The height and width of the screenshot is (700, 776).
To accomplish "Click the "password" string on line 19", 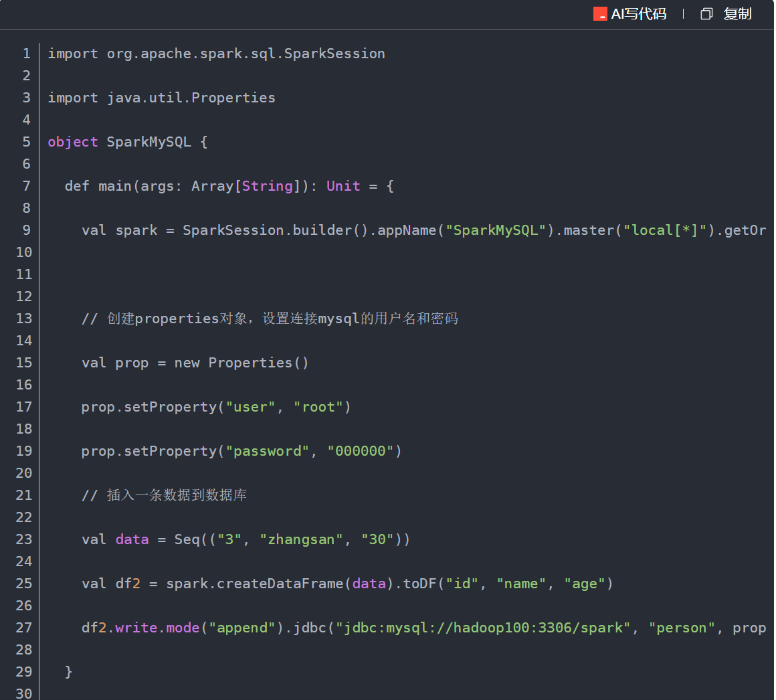I will pyautogui.click(x=268, y=451).
